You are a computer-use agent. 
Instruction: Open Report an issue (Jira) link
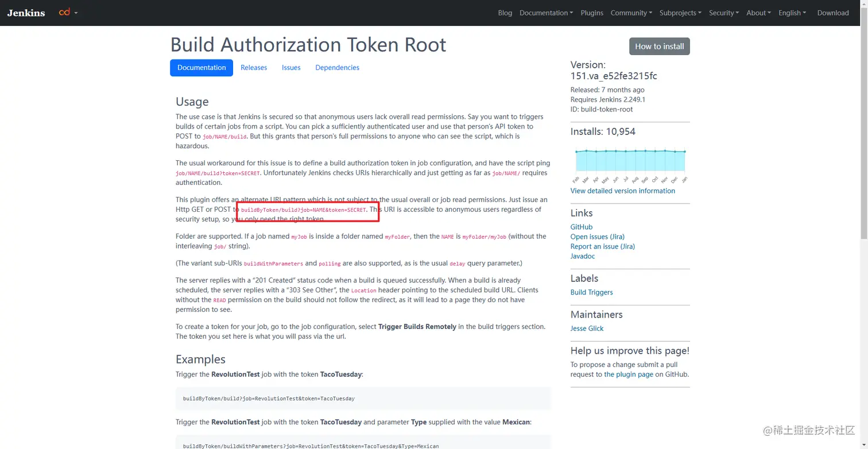pyautogui.click(x=602, y=246)
